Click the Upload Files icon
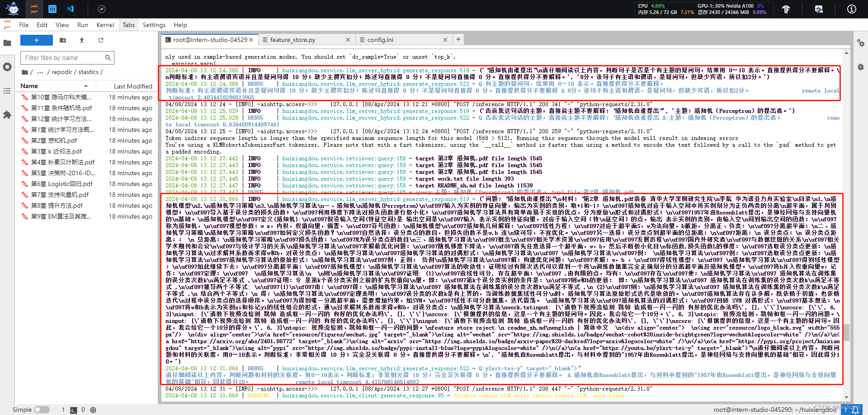 pyautogui.click(x=82, y=40)
